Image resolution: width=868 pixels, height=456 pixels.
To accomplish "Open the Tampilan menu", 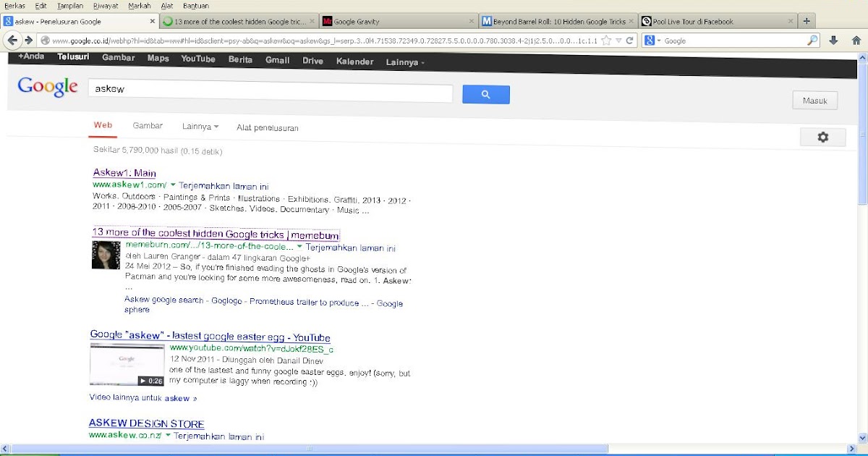I will click(x=70, y=6).
